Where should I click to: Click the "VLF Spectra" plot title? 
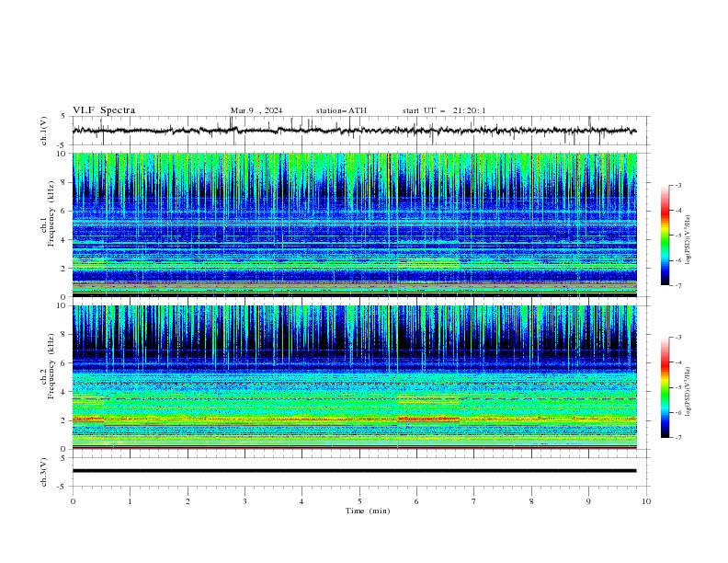click(104, 110)
